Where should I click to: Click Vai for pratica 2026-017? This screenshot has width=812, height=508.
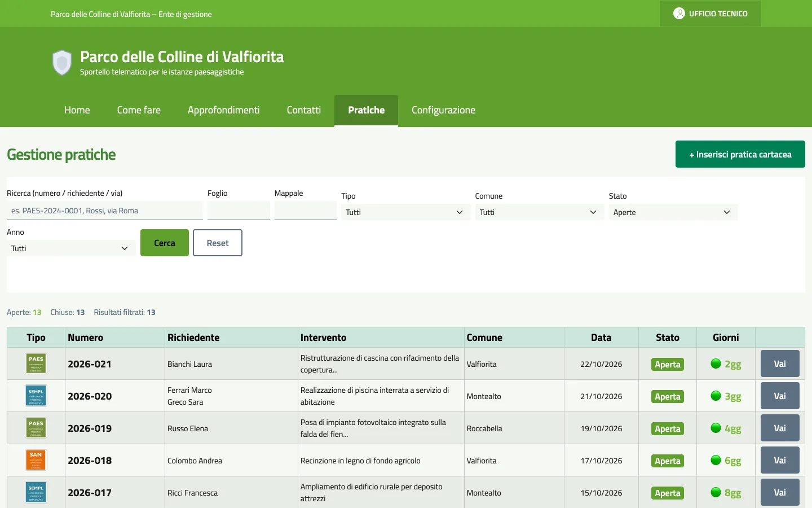[x=780, y=492]
